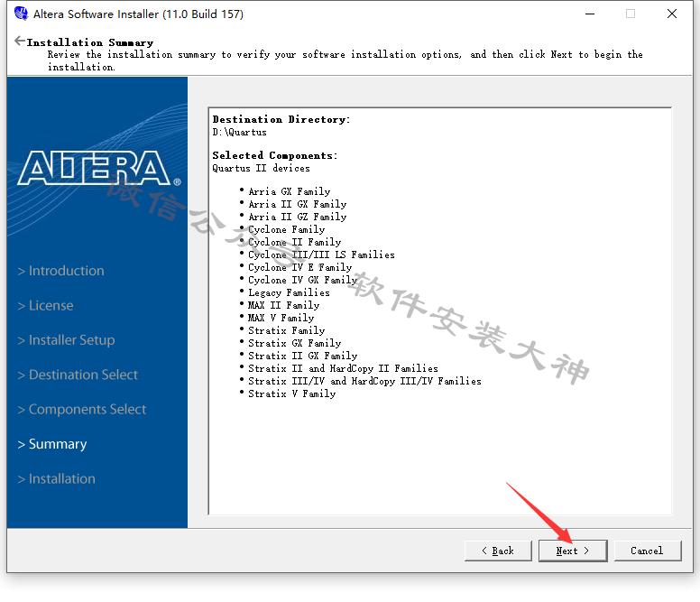
Task: Select the Introduction step in sidebar
Action: pyautogui.click(x=60, y=271)
